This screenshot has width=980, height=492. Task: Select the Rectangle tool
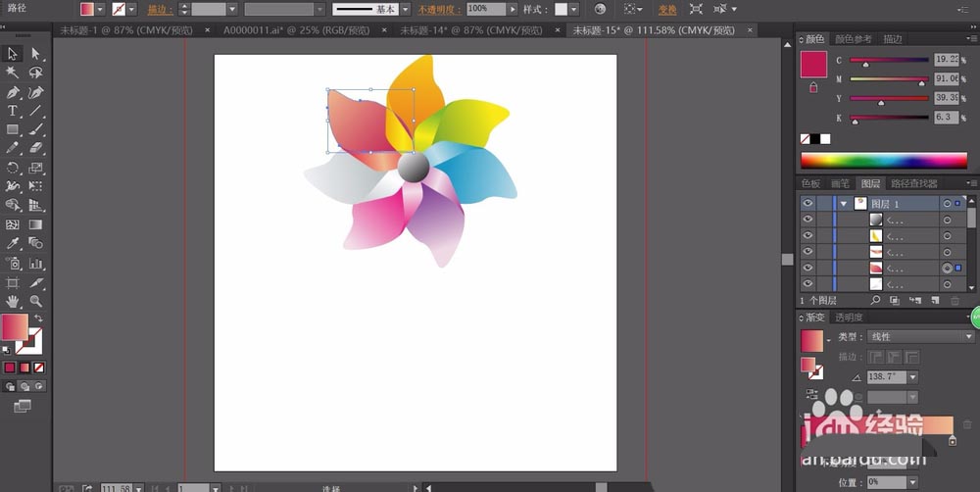point(13,129)
